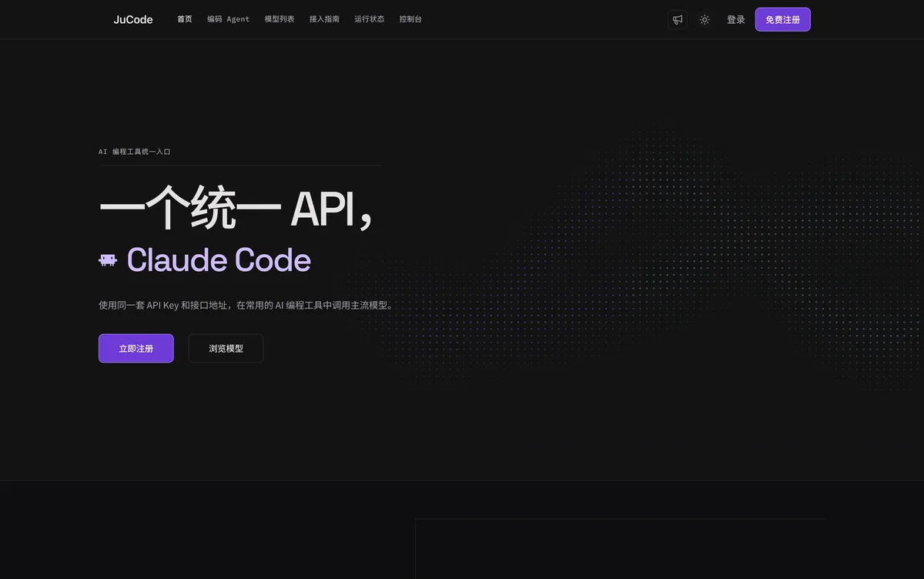This screenshot has width=924, height=579.
Task: Click the 免费注册 button
Action: [x=782, y=19]
